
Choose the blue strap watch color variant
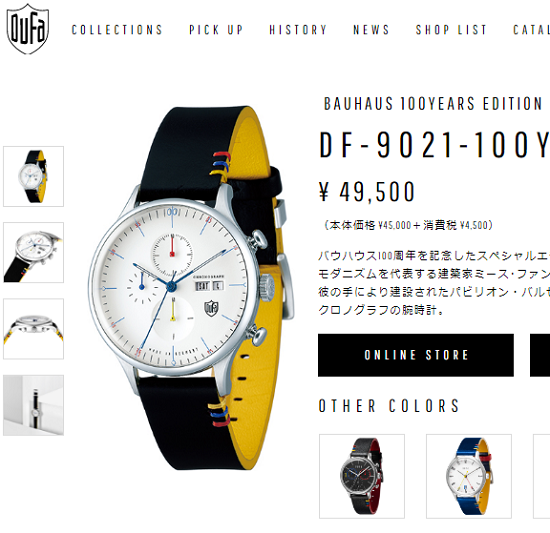tap(469, 476)
